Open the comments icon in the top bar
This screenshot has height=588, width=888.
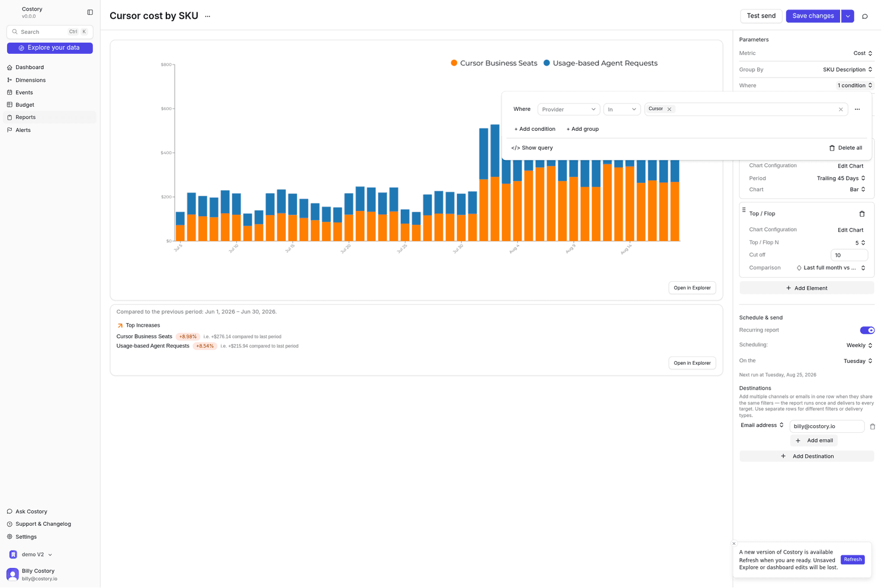[865, 17]
